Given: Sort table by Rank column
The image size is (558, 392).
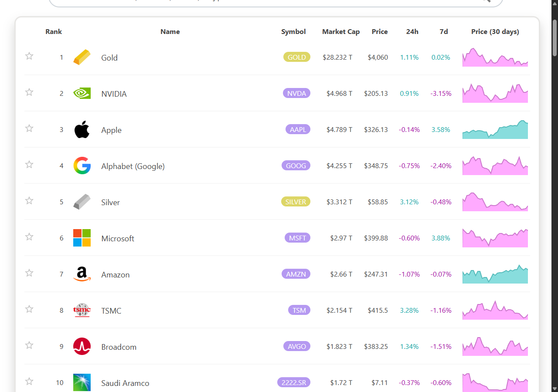Looking at the screenshot, I should [54, 31].
